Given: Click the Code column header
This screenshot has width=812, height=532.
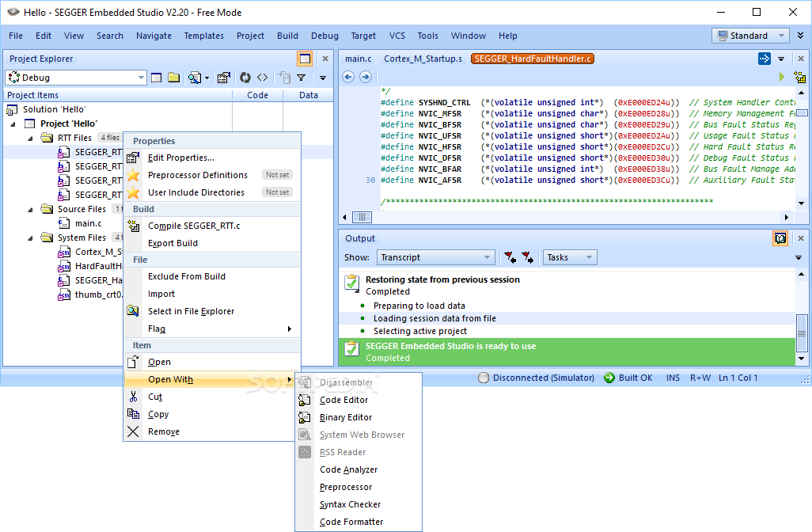Looking at the screenshot, I should coord(257,95).
